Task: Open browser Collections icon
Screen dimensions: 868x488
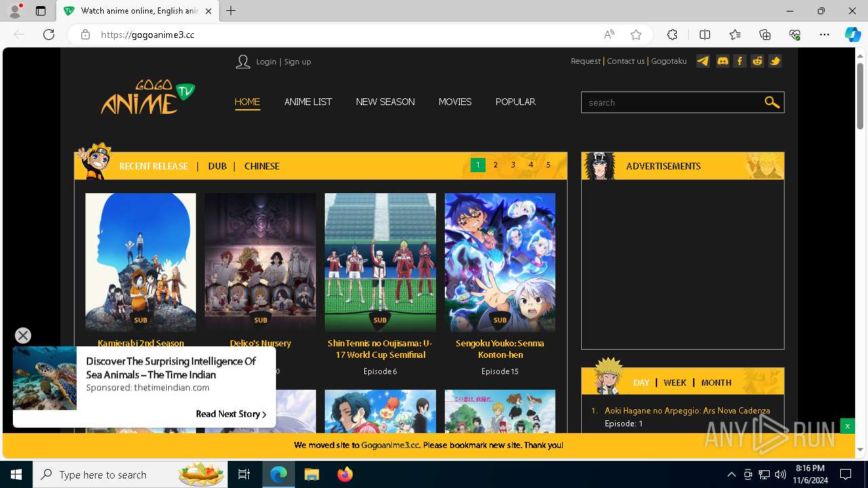Action: tap(765, 35)
